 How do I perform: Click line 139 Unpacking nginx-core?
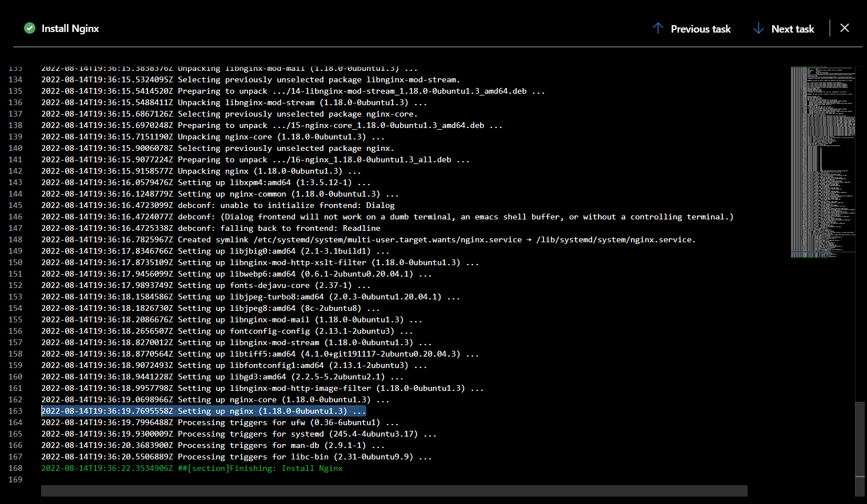tap(213, 137)
